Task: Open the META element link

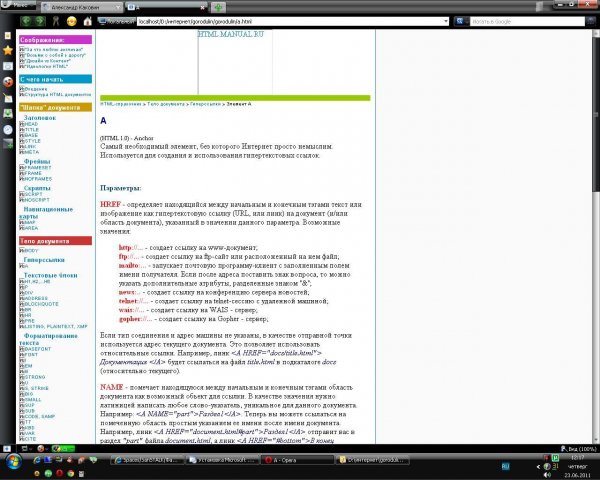Action: click(32, 152)
